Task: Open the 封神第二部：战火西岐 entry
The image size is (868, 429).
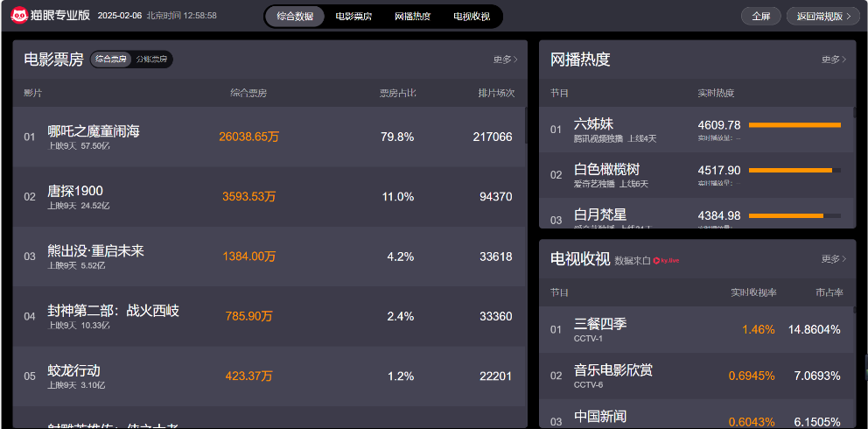Action: coord(114,311)
